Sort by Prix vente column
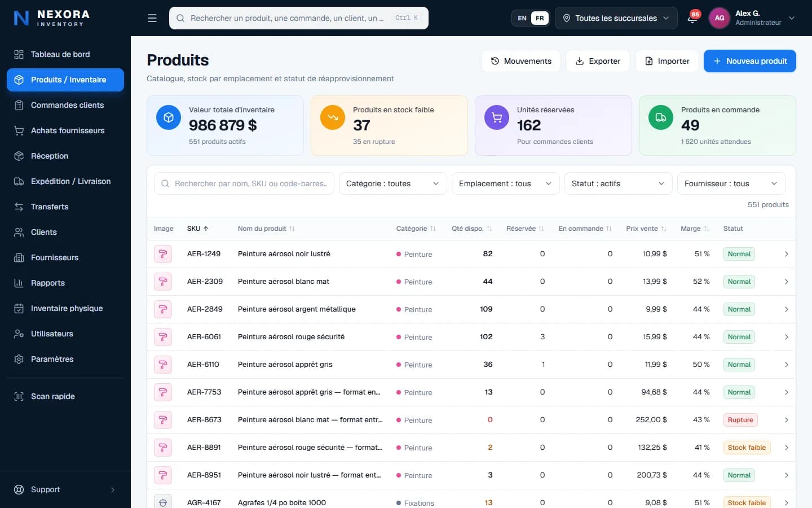The image size is (812, 508). (x=646, y=229)
